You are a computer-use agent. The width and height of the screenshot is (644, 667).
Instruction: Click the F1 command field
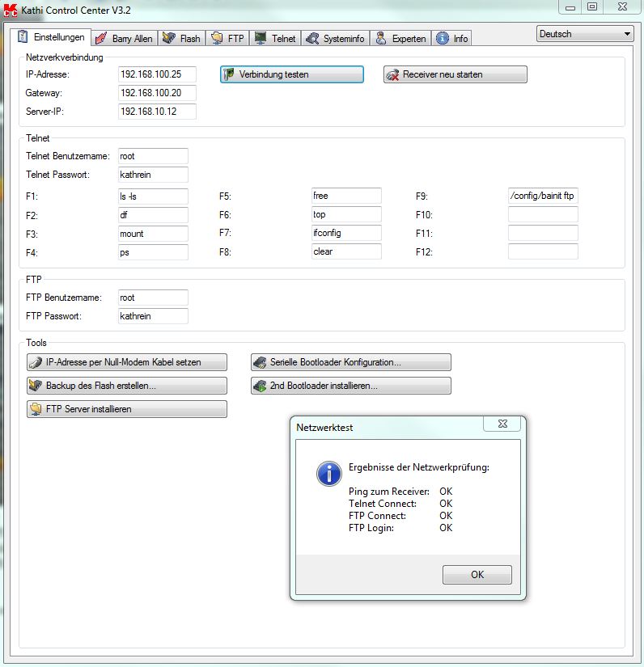coord(153,196)
